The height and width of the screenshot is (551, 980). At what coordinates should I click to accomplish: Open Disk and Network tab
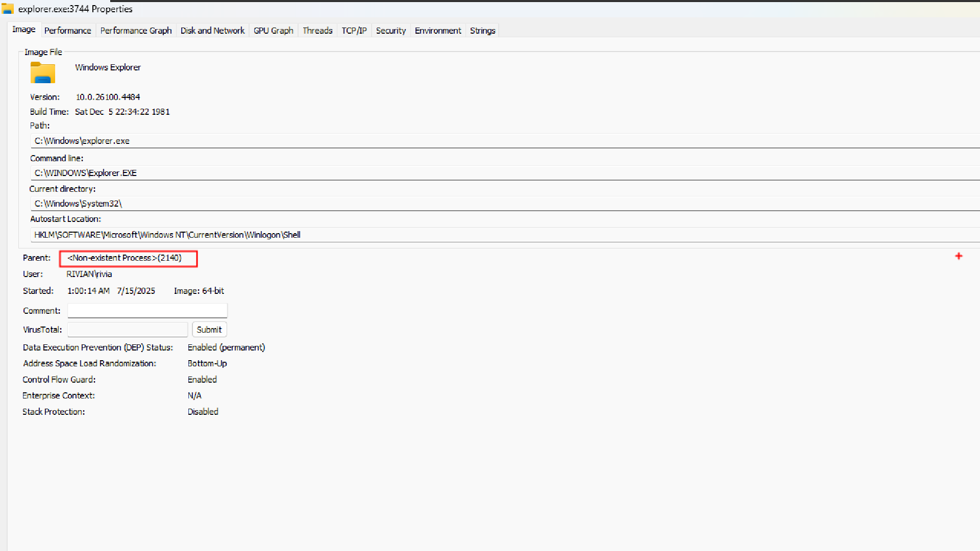pyautogui.click(x=212, y=31)
